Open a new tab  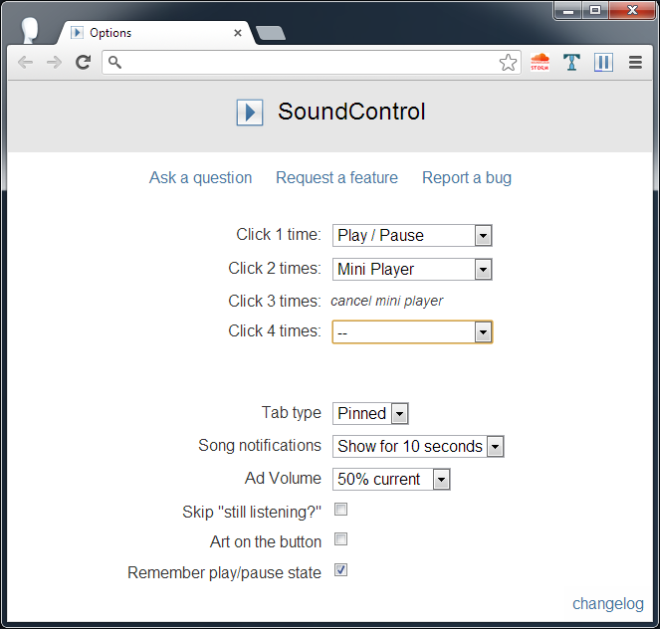(271, 33)
